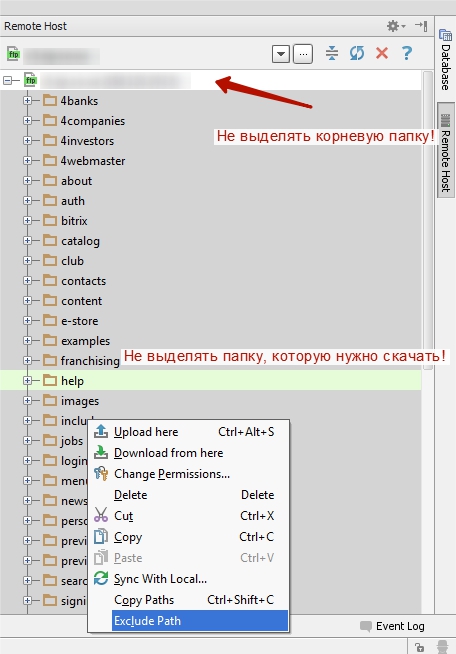Collapse the FTP root node
This screenshot has height=654, width=456.
pos(8,80)
